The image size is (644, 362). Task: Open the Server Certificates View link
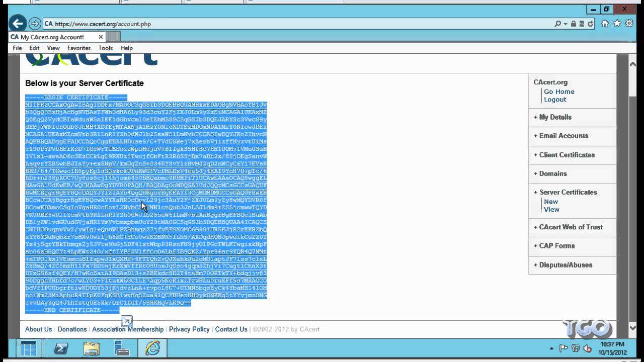pos(551,209)
